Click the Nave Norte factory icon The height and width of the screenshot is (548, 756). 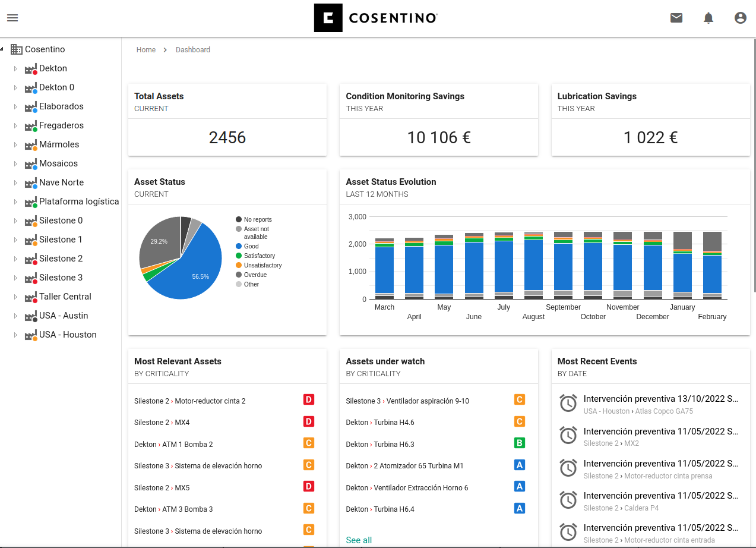(x=31, y=183)
